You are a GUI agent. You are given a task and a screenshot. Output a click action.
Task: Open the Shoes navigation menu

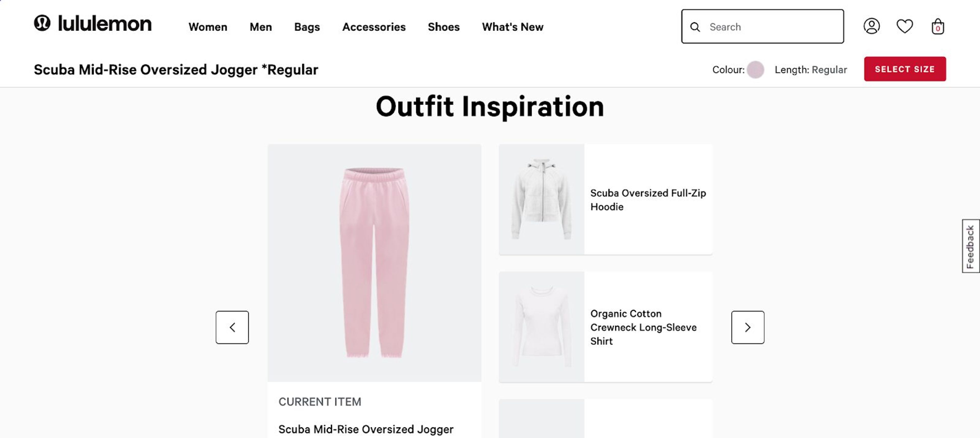coord(444,27)
